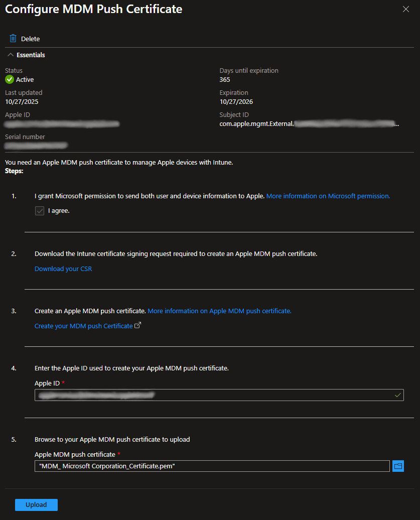Toggle the I agree checkbox
The image size is (420, 520).
pyautogui.click(x=40, y=211)
